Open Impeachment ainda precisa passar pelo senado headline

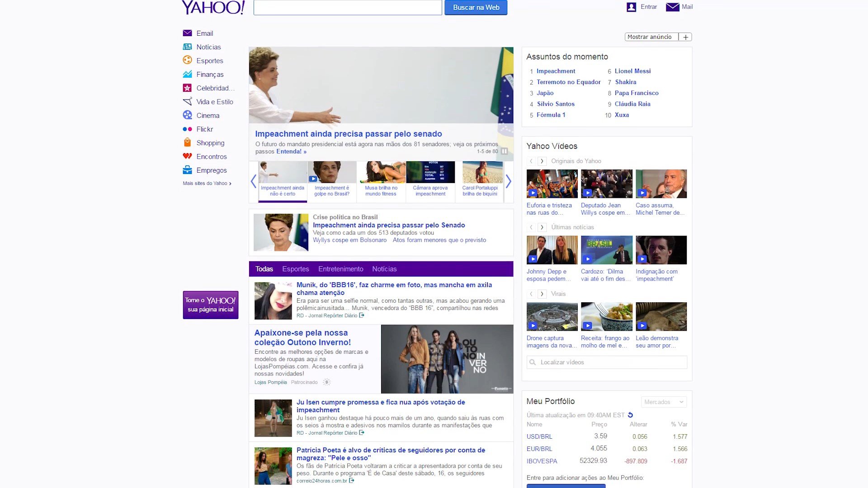point(349,134)
